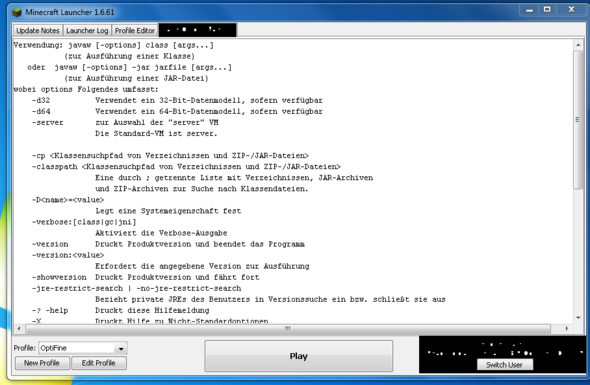Screen dimensions: 590x385
Task: Click the '-server' option line
Action: tap(125, 123)
